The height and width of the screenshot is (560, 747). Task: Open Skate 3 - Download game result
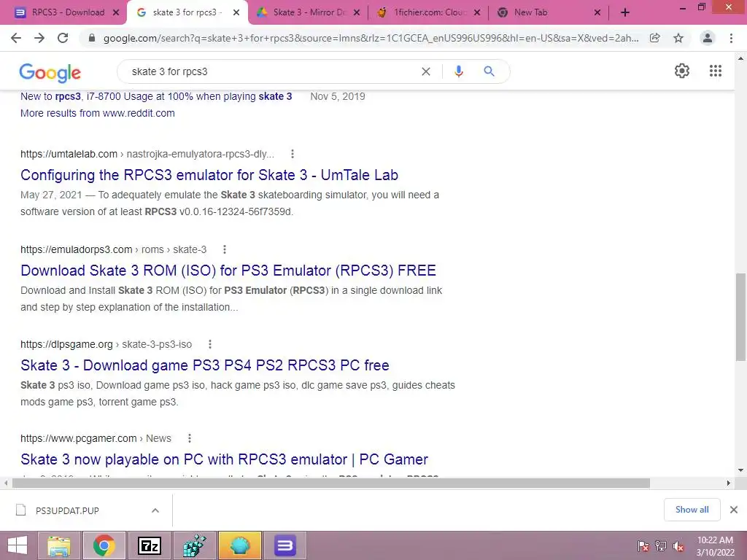click(205, 365)
